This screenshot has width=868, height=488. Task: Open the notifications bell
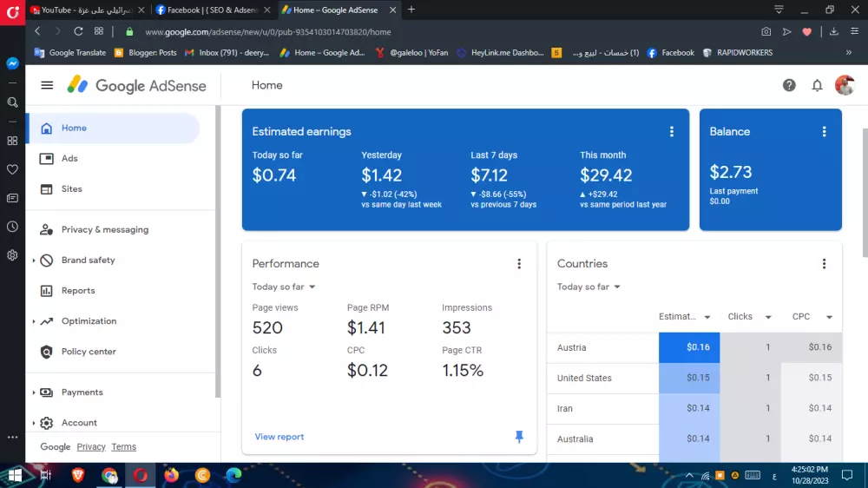tap(817, 85)
